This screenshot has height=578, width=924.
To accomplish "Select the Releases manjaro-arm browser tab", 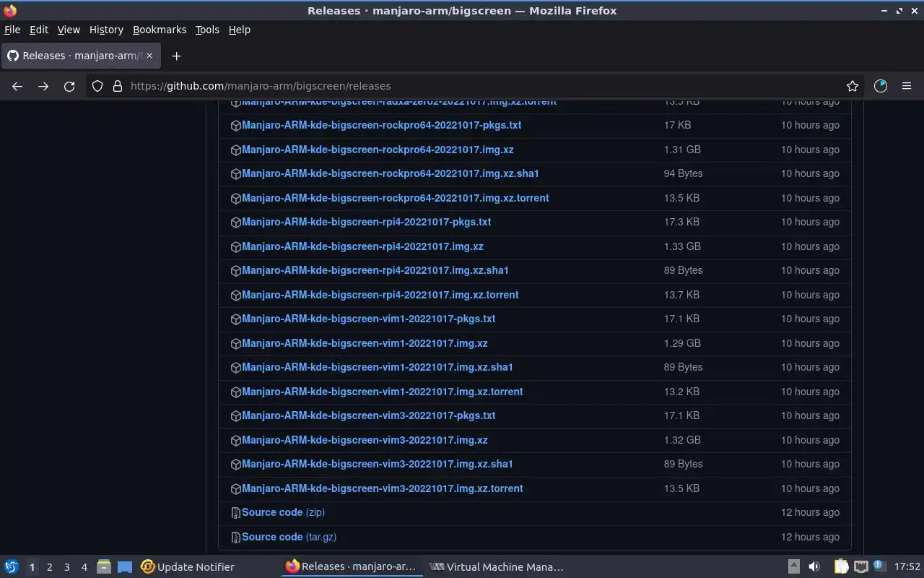I will click(81, 56).
